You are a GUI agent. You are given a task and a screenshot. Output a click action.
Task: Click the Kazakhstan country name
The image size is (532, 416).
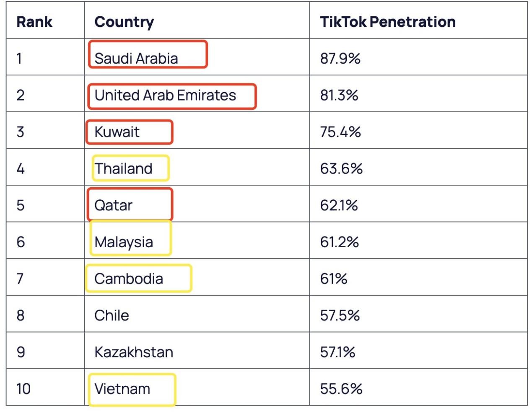[134, 352]
